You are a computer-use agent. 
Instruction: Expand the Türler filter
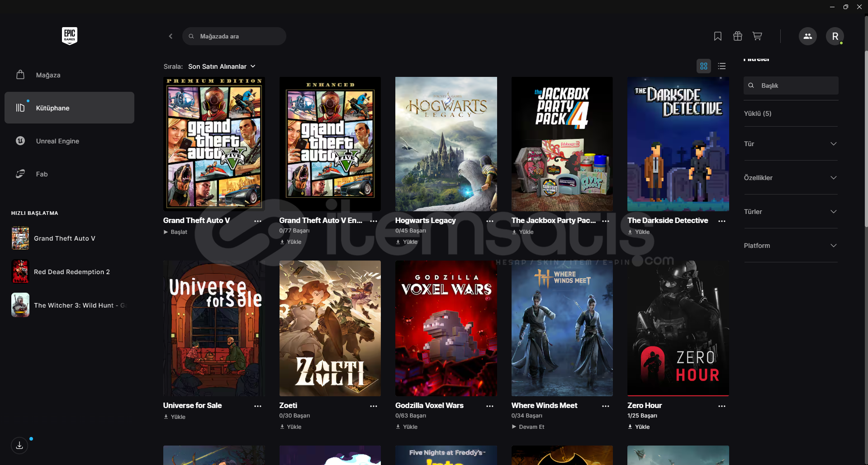[791, 212]
